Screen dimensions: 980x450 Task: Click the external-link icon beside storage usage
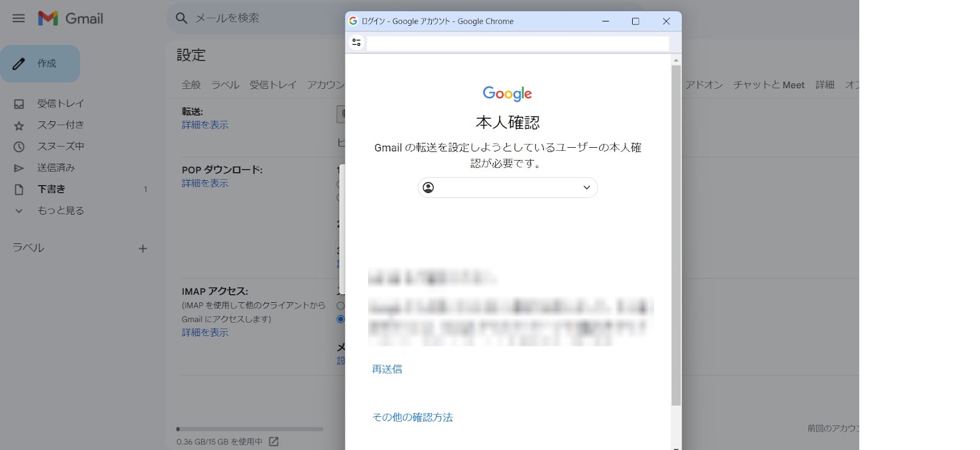274,441
